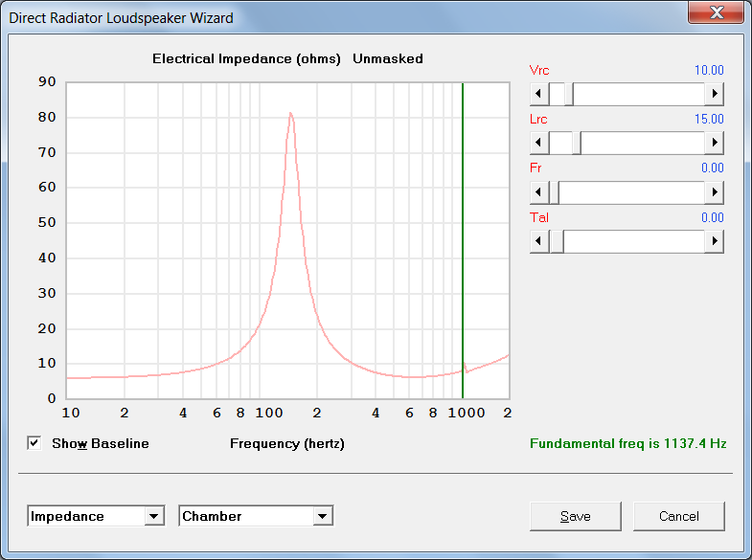
Task: Click the Vrc slider track right of thumb
Action: pos(639,94)
